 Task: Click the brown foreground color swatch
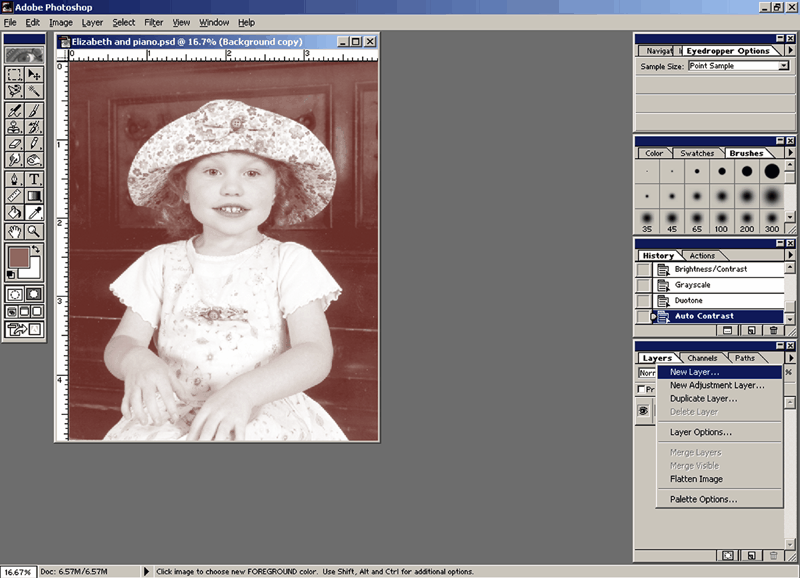(19, 259)
